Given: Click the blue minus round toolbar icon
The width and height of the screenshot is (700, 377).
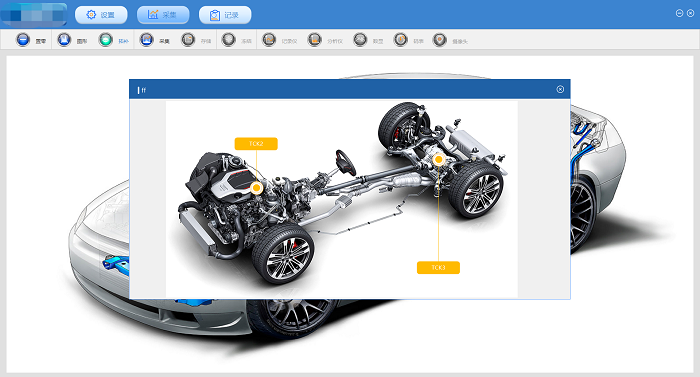Looking at the screenshot, I should [23, 40].
